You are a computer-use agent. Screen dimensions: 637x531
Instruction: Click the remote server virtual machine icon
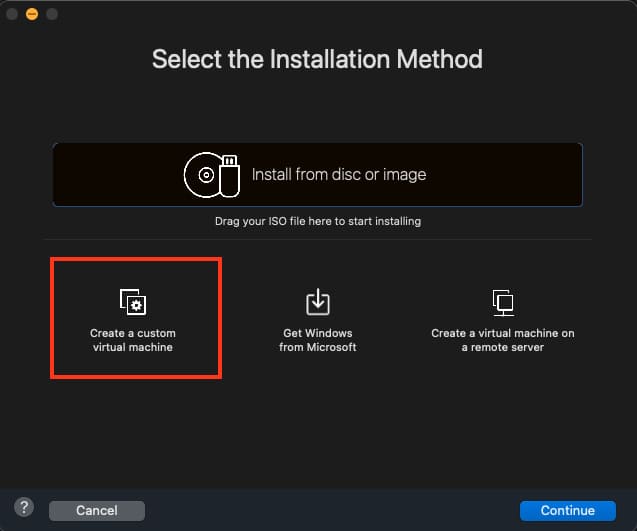pyautogui.click(x=503, y=301)
